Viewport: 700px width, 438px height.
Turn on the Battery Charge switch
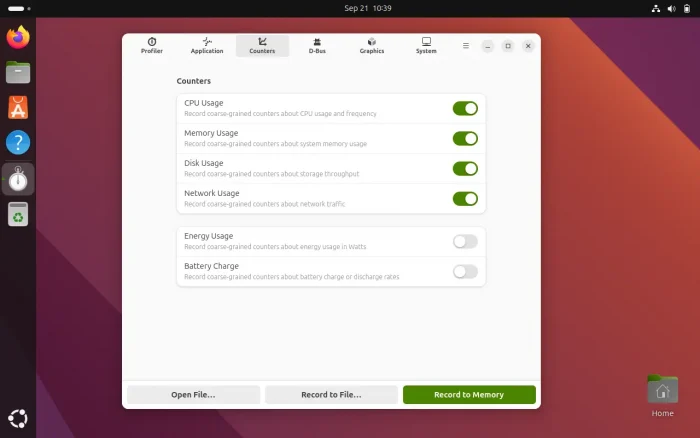tap(465, 271)
